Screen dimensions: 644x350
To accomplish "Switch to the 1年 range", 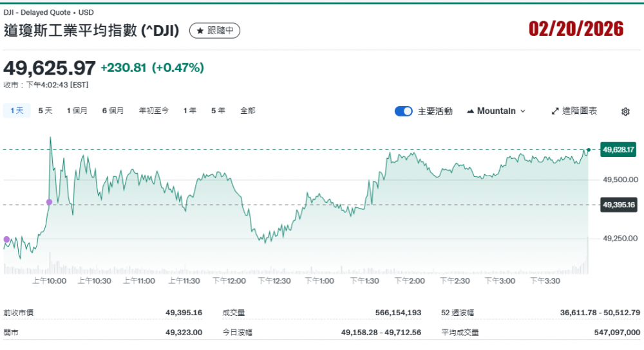I will point(189,111).
